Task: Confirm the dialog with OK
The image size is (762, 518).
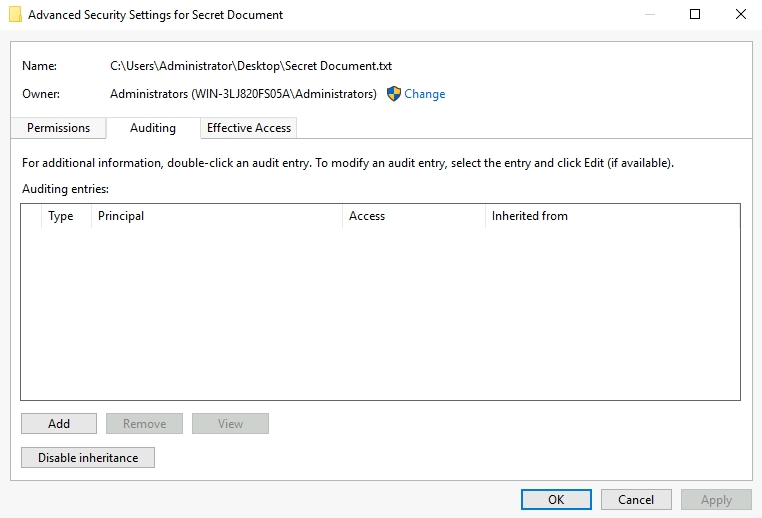Action: click(556, 500)
